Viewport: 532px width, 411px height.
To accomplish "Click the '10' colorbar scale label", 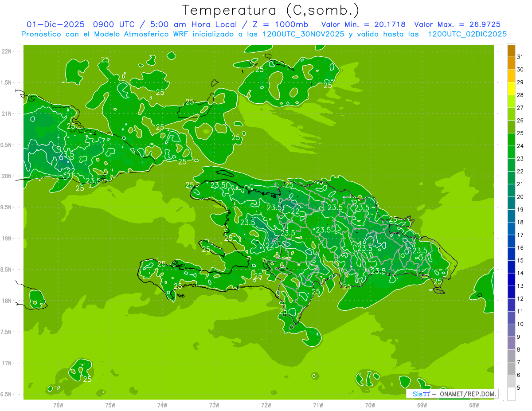I will (520, 324).
